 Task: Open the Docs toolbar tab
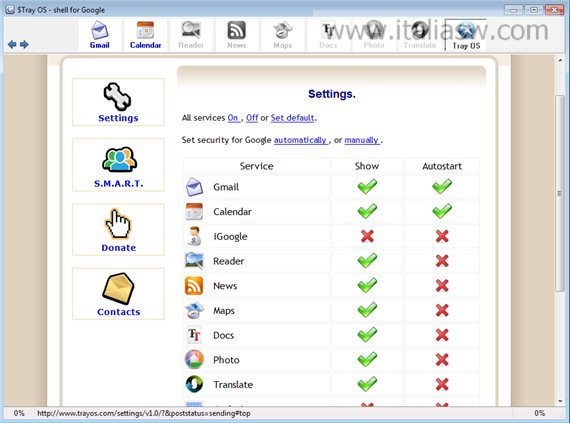tap(328, 35)
